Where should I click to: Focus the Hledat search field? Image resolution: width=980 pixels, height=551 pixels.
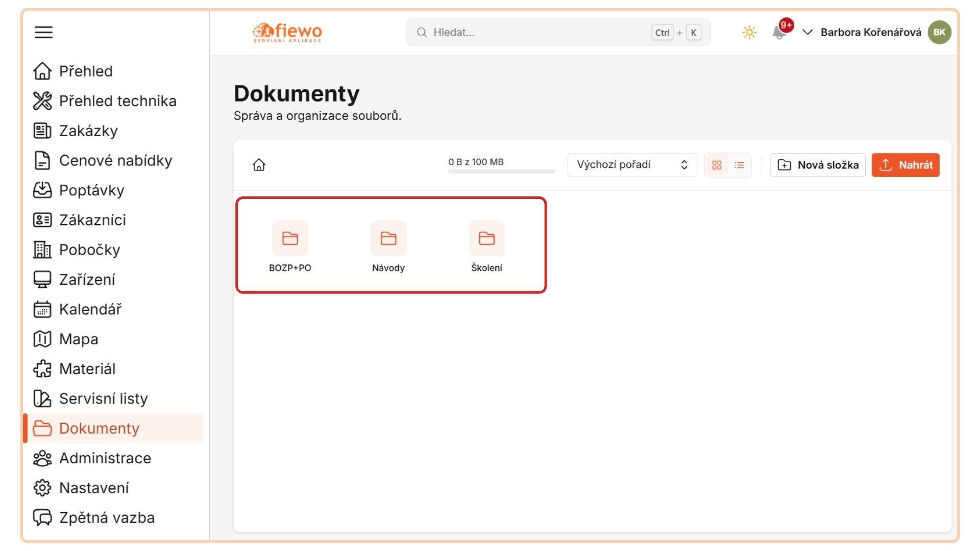558,32
